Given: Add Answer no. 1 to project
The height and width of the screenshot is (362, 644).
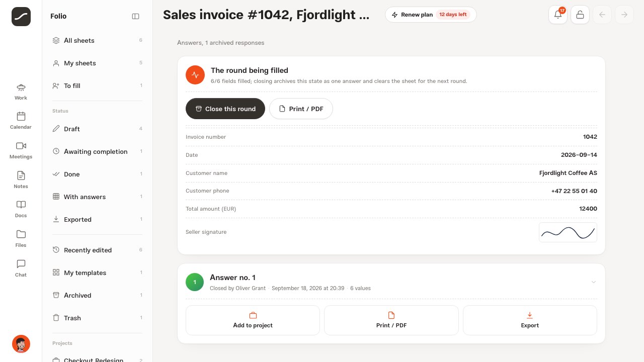Looking at the screenshot, I should [x=253, y=320].
